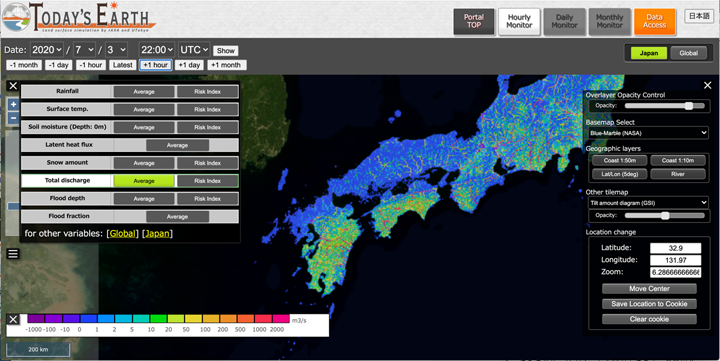720x361 pixels.
Task: Disable Total discharge Average layer
Action: click(144, 181)
